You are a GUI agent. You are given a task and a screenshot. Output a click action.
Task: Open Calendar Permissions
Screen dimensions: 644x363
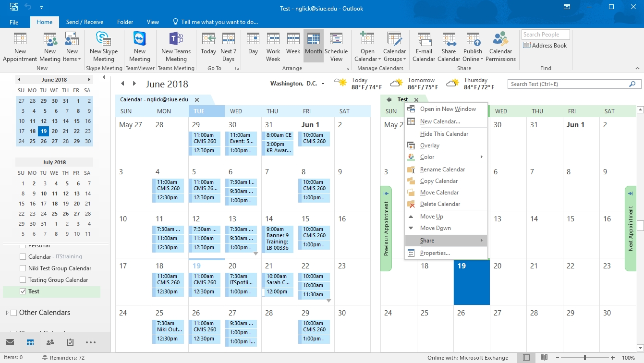[500, 47]
